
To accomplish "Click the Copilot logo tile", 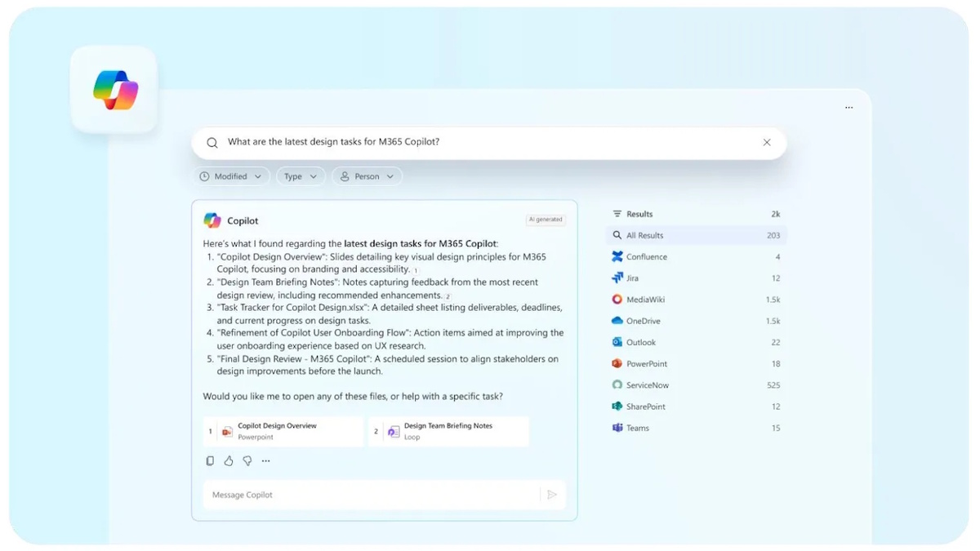I will tap(114, 90).
